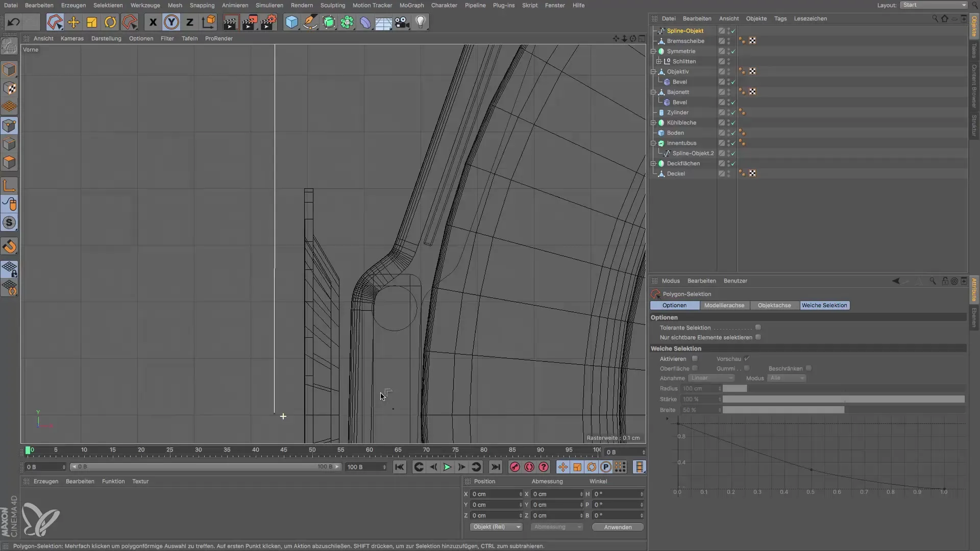Open the Sculpting menu

tap(333, 5)
